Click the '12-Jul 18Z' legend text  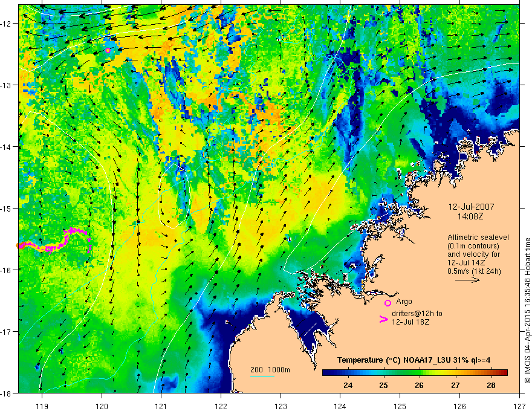[410, 322]
